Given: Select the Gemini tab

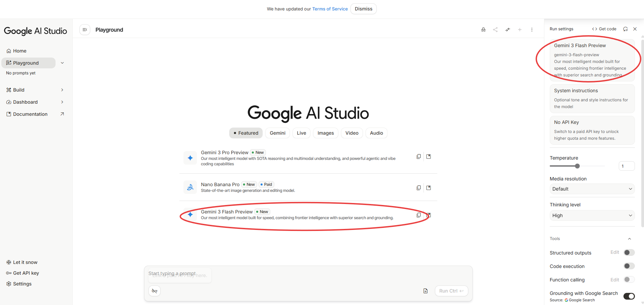Looking at the screenshot, I should pos(278,133).
